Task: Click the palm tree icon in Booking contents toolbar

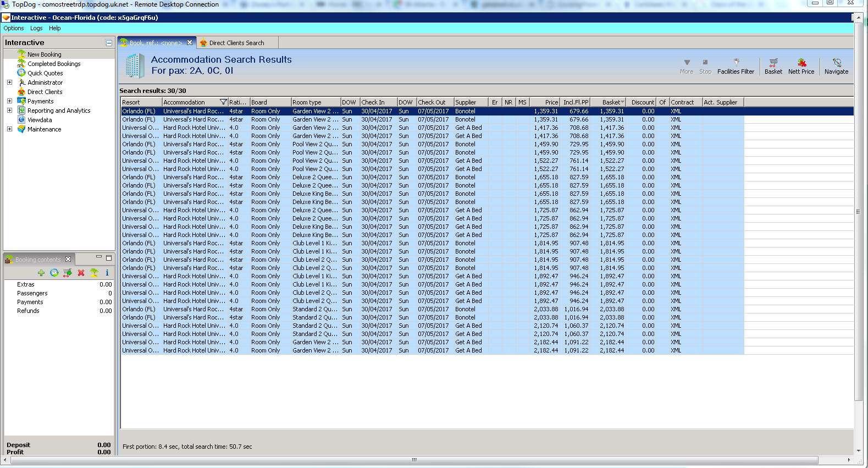Action: tap(94, 273)
